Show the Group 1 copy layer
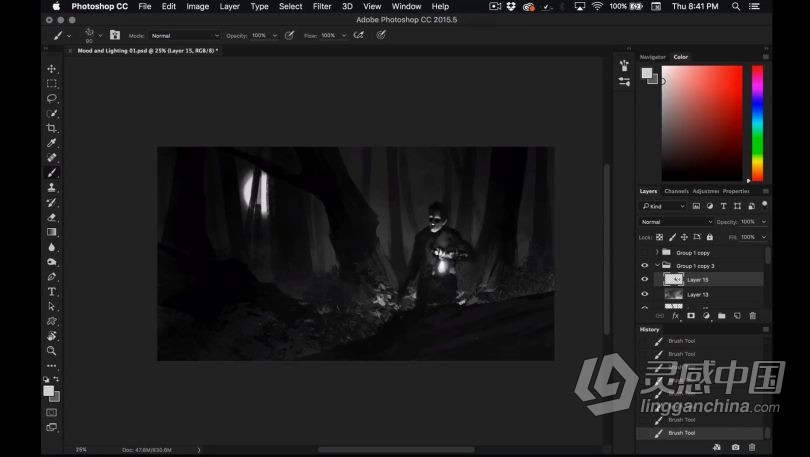 [644, 253]
